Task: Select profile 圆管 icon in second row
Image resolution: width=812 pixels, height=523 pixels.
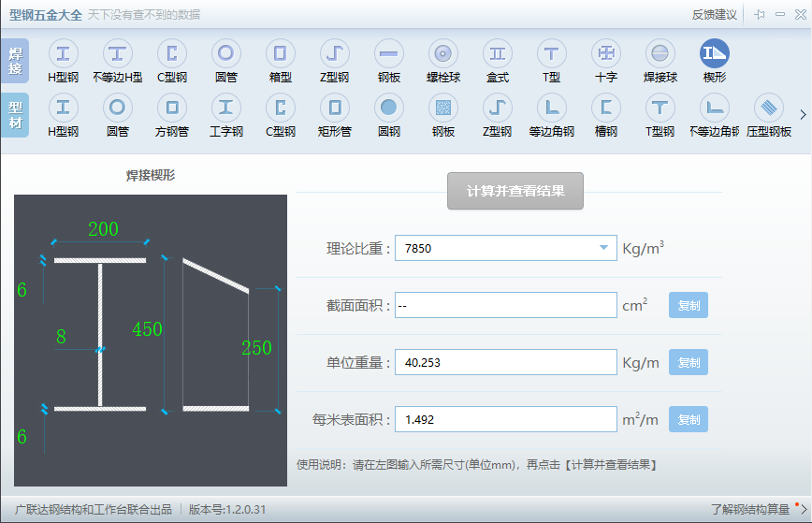Action: 118,108
